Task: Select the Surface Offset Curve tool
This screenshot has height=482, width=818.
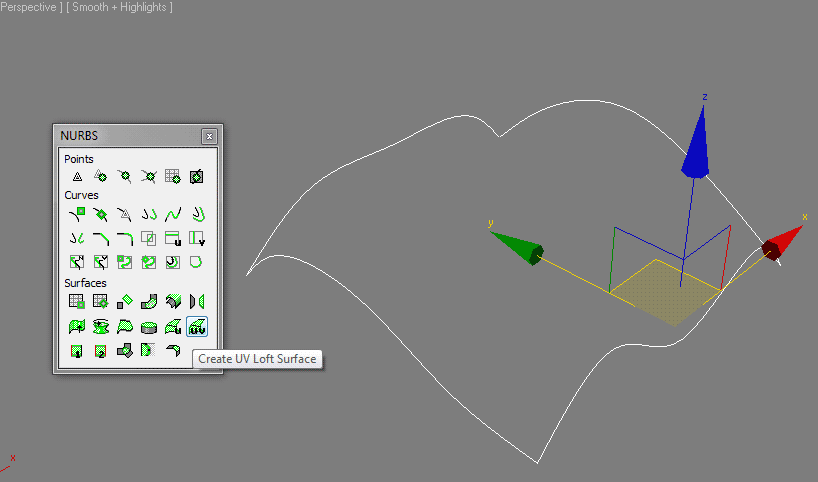Action: tap(173, 262)
